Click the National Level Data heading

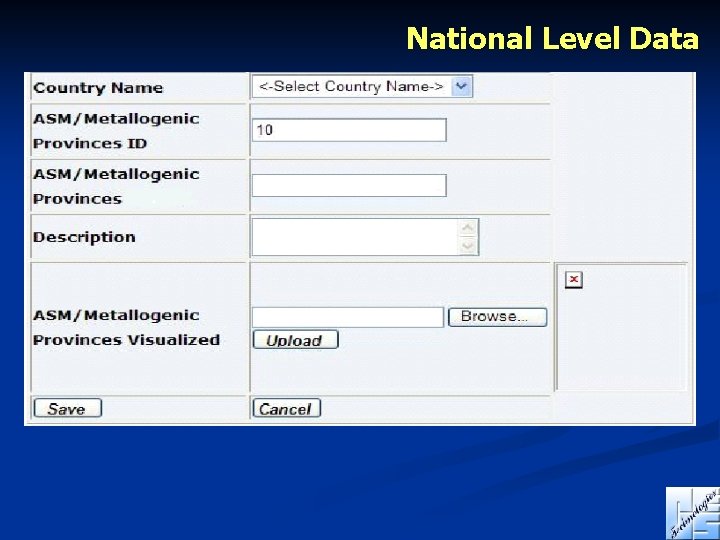[553, 38]
